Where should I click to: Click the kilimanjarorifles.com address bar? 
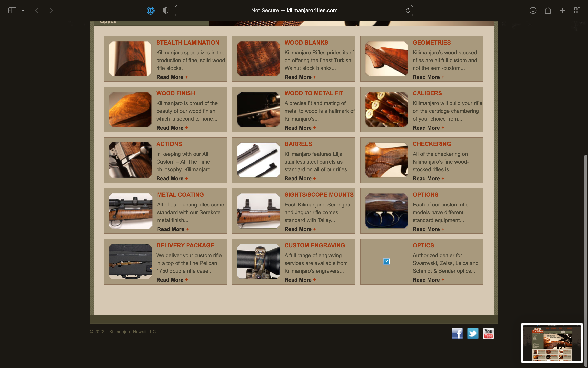pyautogui.click(x=294, y=10)
